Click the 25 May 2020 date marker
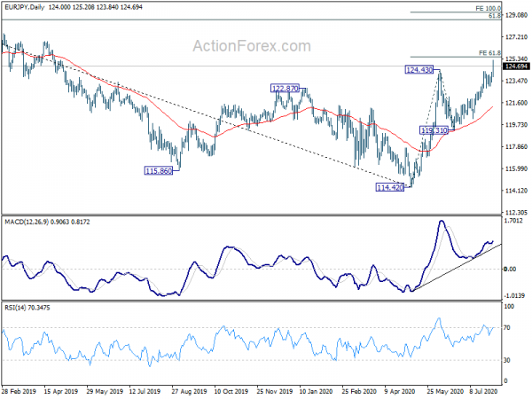The height and width of the screenshot is (399, 532). point(445,391)
